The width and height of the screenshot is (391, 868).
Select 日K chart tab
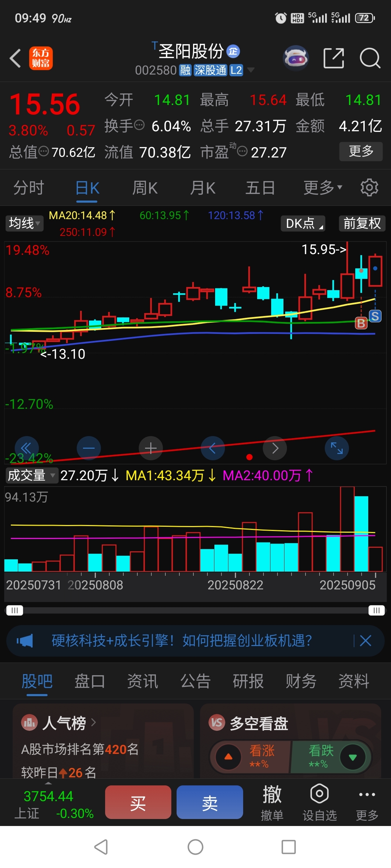[x=87, y=188]
